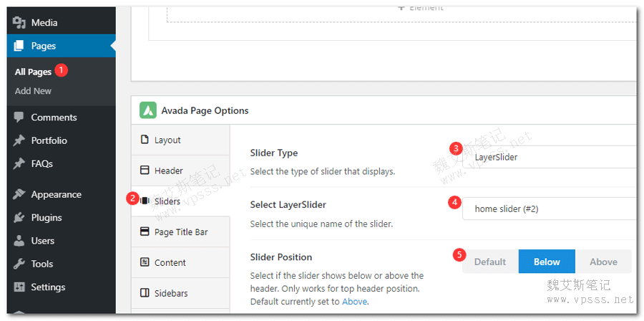644x321 pixels.
Task: Click the Comments speech bubble icon
Action: (x=19, y=118)
